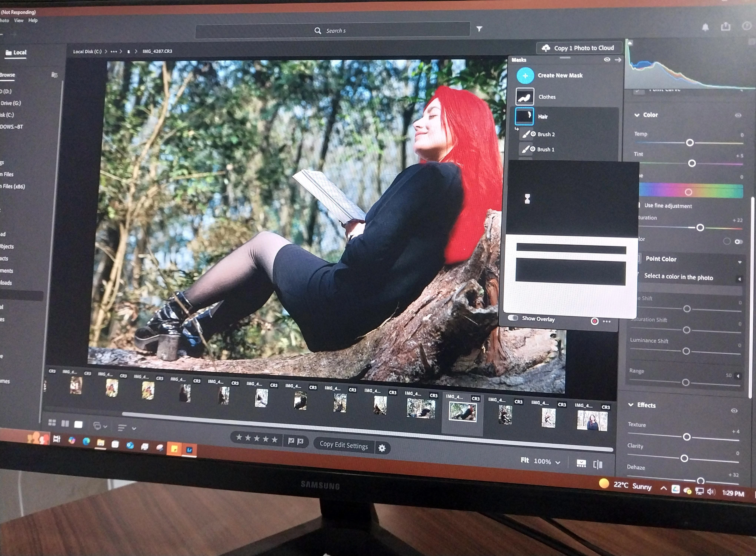Toggle before/after compare view icon

598,465
